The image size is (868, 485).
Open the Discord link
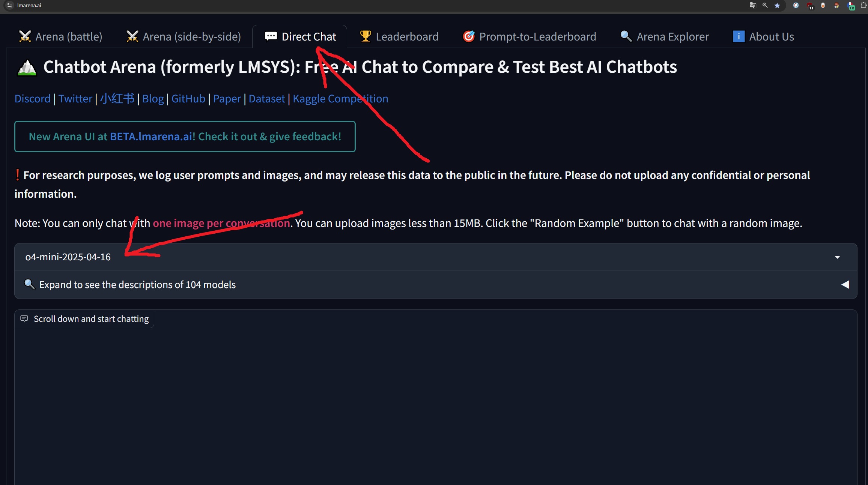(x=32, y=99)
